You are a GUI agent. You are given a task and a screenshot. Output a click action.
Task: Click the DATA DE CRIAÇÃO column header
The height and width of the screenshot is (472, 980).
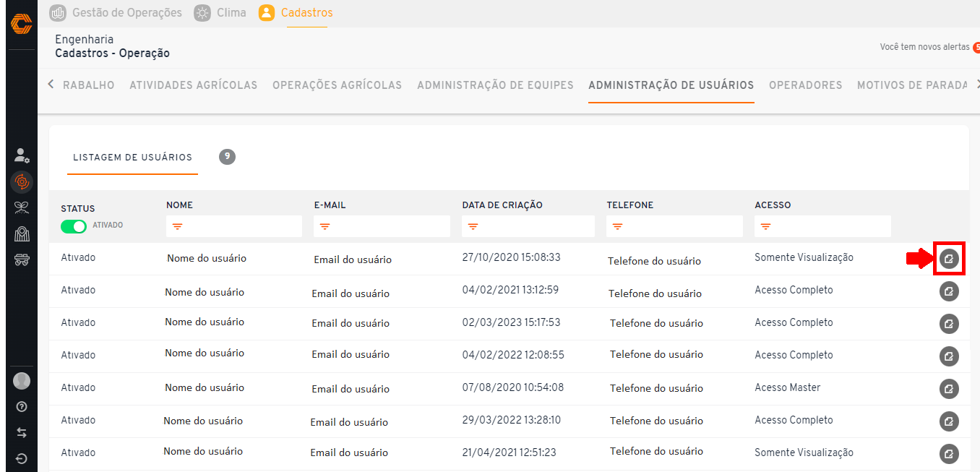[502, 205]
